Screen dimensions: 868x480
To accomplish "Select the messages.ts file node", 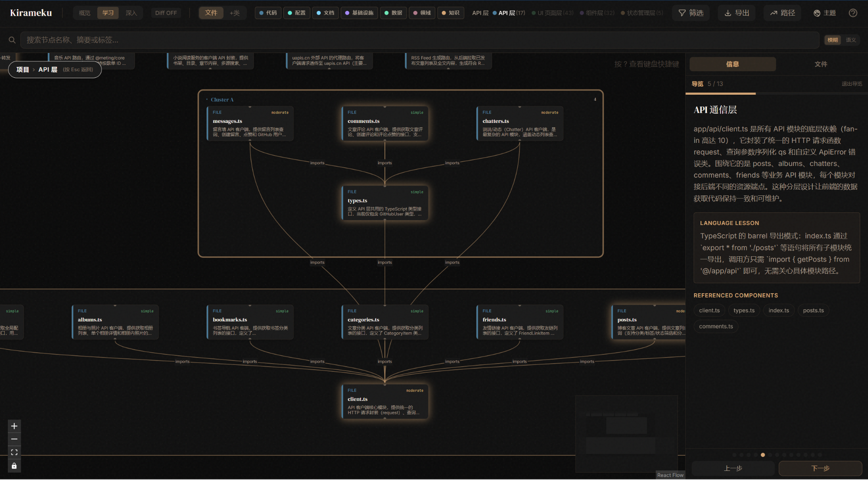I will [x=250, y=123].
